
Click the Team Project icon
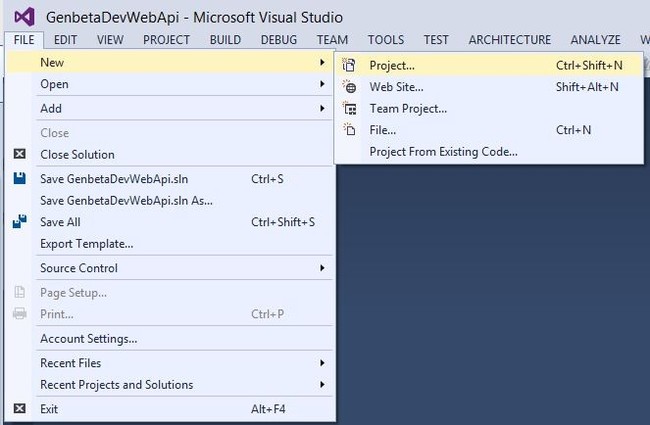tap(349, 109)
